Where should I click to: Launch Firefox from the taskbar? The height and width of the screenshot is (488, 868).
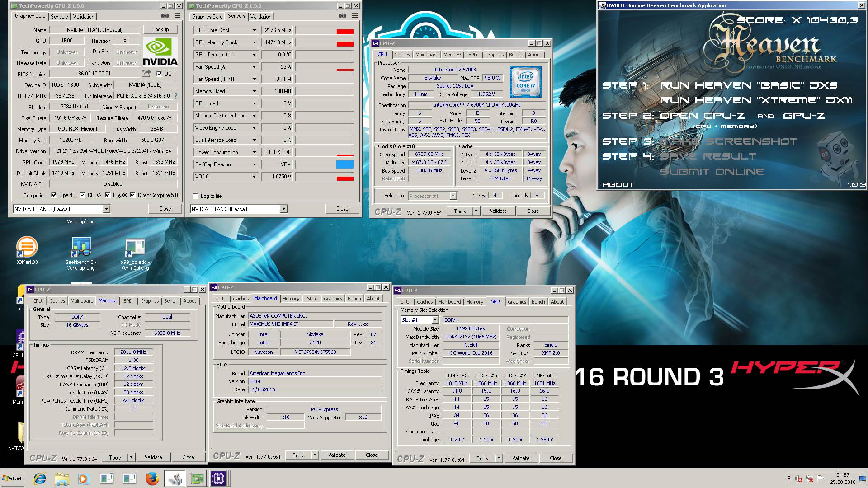[152, 479]
